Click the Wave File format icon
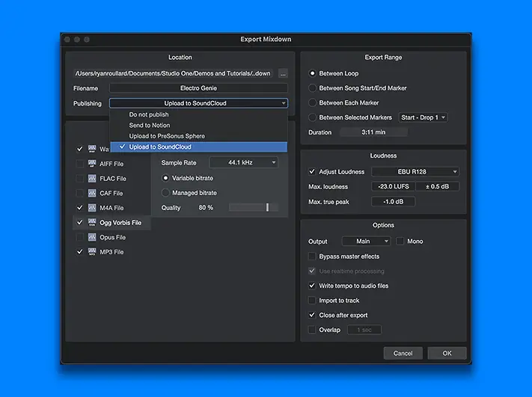The image size is (532, 397). tap(92, 149)
